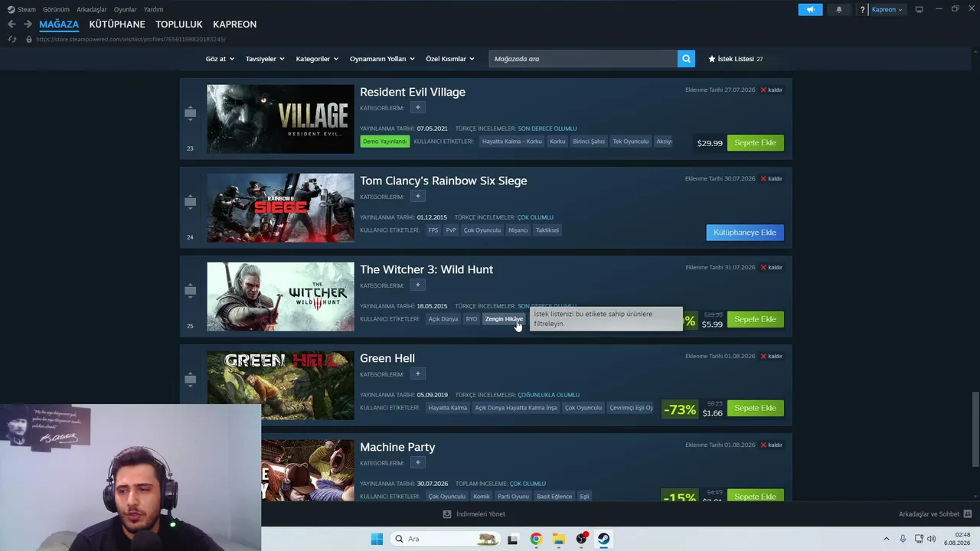Filter by the Birinci Şahıs tag
The width and height of the screenshot is (980, 551).
(589, 142)
